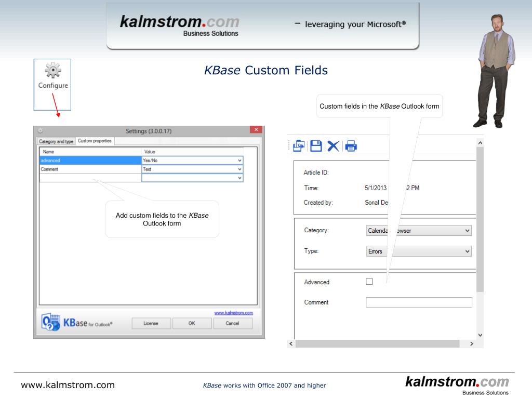
Task: Close the Settings dialog window
Action: coord(256,129)
